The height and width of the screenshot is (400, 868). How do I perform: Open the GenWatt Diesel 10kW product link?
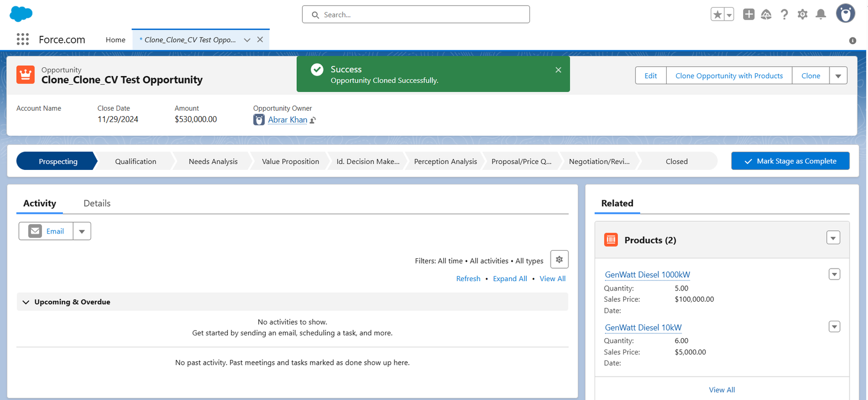coord(643,327)
